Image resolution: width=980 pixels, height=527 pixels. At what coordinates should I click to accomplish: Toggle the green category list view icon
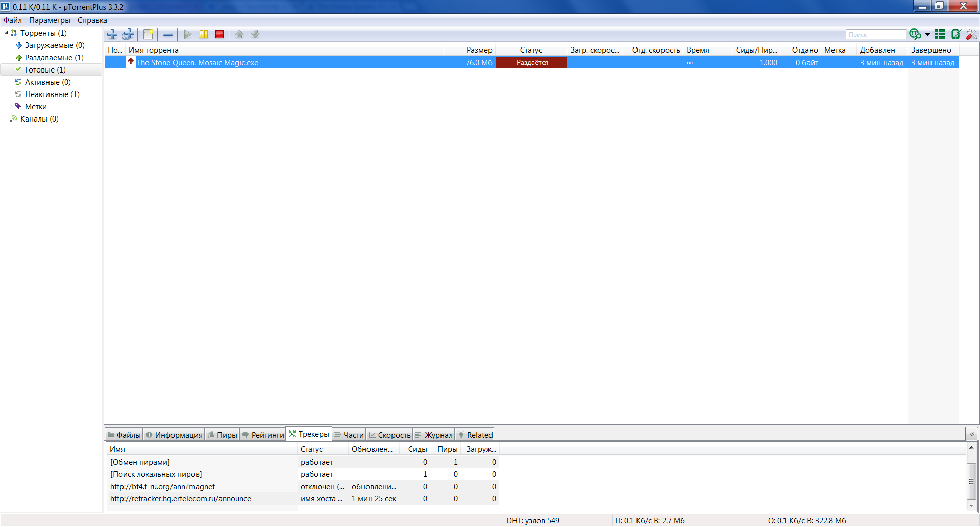(940, 34)
